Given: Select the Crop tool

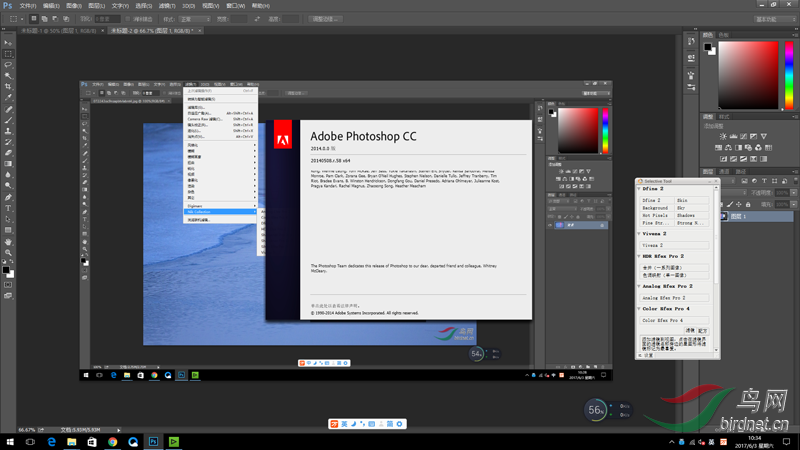Looking at the screenshot, I should point(8,86).
